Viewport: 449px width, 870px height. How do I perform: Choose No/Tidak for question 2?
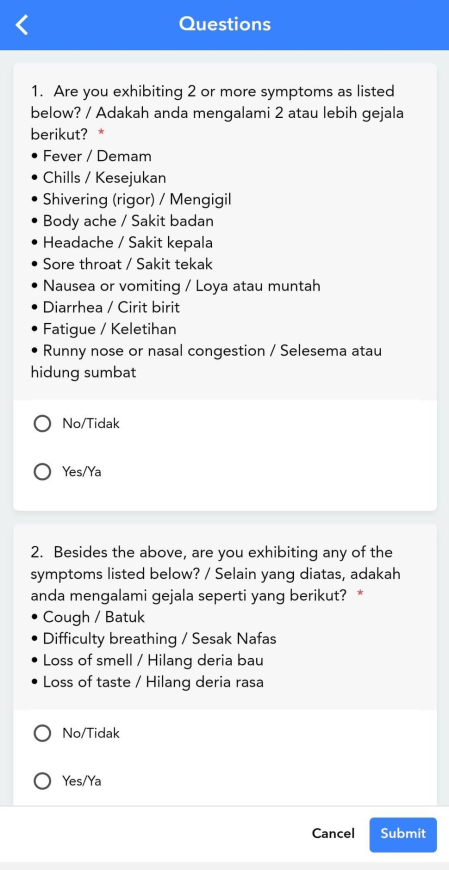click(77, 734)
